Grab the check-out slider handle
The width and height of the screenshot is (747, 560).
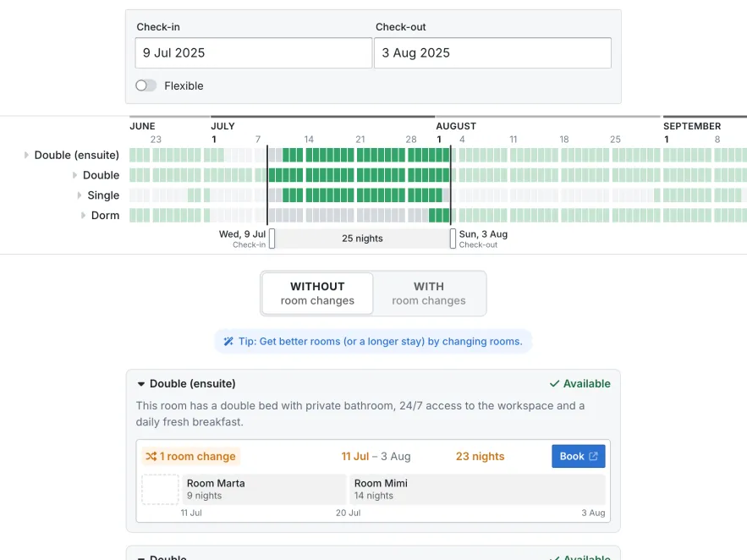(453, 239)
